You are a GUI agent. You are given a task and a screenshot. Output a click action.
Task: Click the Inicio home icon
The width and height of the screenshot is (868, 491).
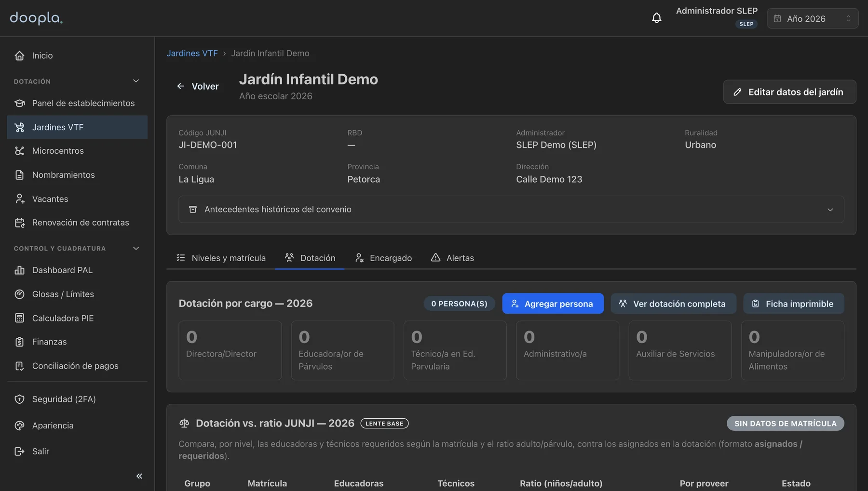[x=19, y=55]
